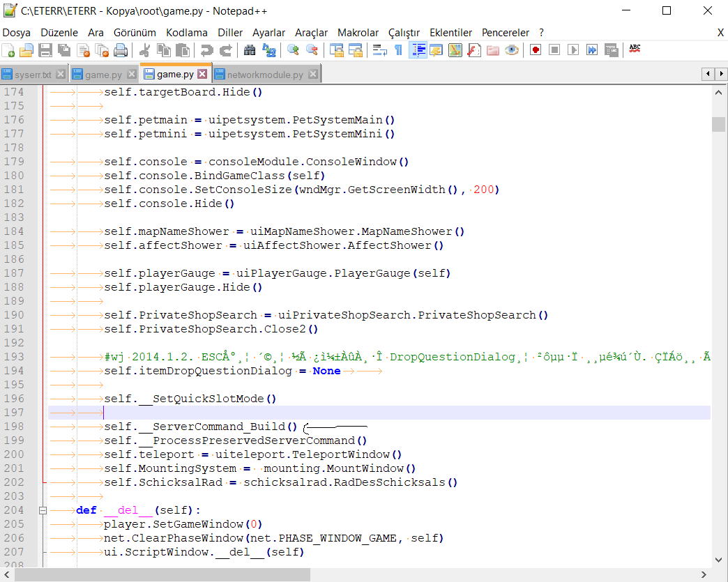
Task: Open the Kodlama menu
Action: [187, 33]
